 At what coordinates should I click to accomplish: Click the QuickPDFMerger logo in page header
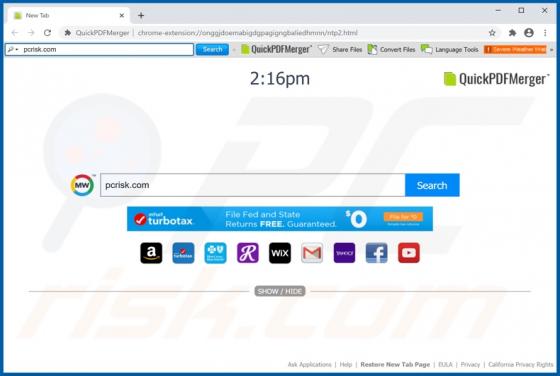point(496,79)
